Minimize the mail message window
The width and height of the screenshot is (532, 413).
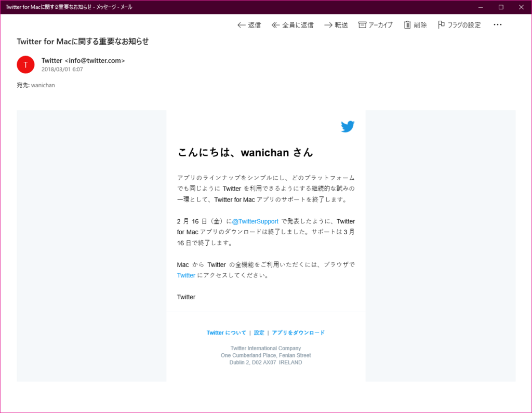coord(481,7)
